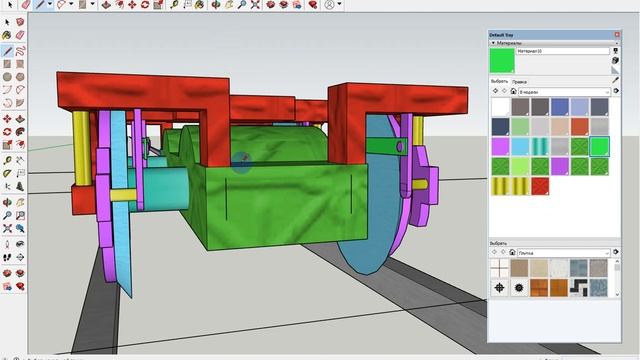The image size is (640, 360).
Task: Select the Make Component tool
Action: point(20,22)
